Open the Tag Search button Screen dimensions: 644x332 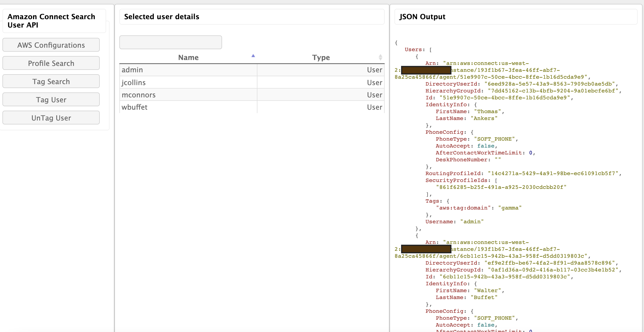coord(51,81)
